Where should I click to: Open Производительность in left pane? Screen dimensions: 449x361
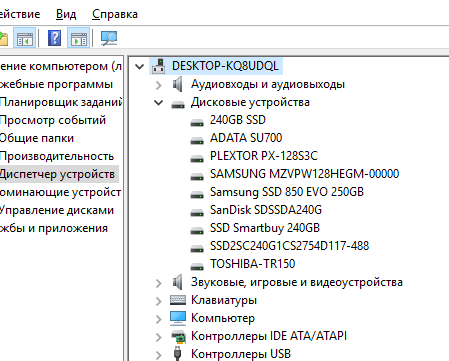click(57, 156)
